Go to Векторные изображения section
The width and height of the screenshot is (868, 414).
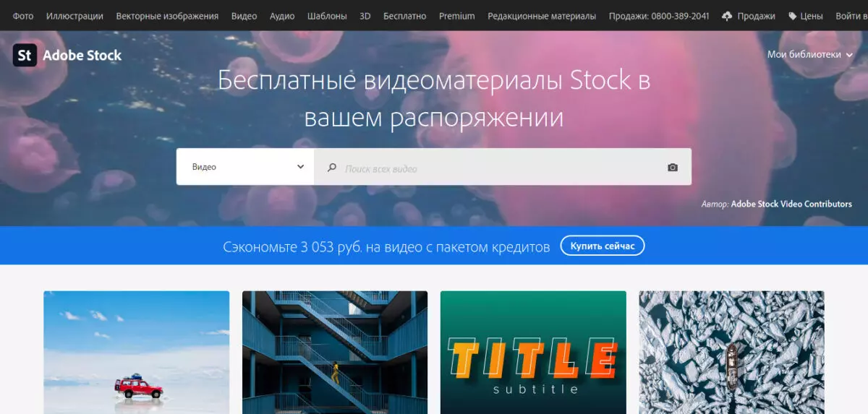tap(167, 16)
